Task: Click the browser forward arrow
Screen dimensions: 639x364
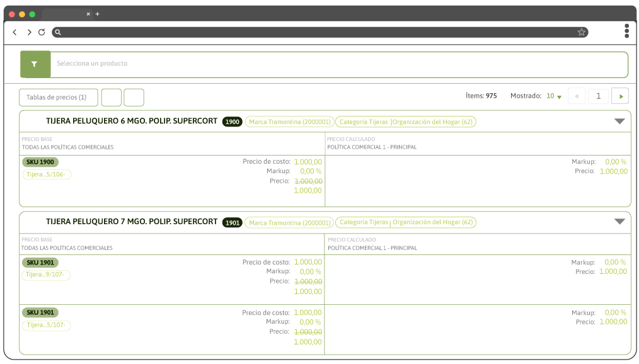Action: click(28, 32)
